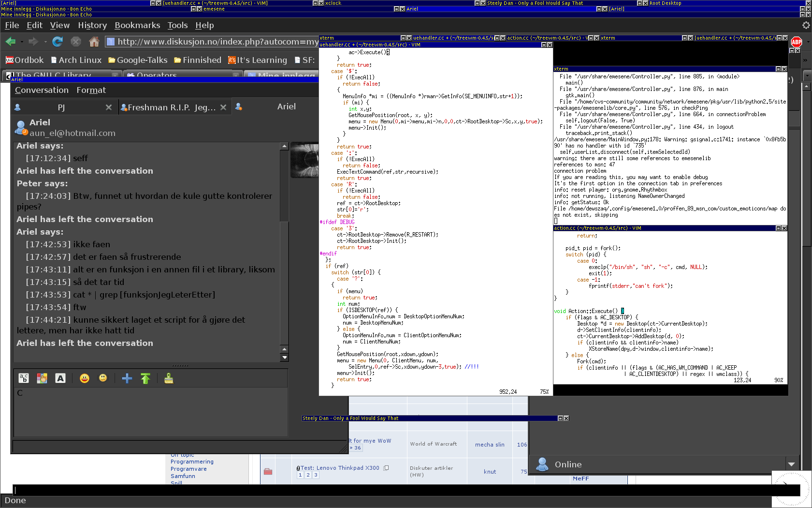The image size is (812, 508).
Task: Click the red briefcase topic icon
Action: click(x=268, y=472)
